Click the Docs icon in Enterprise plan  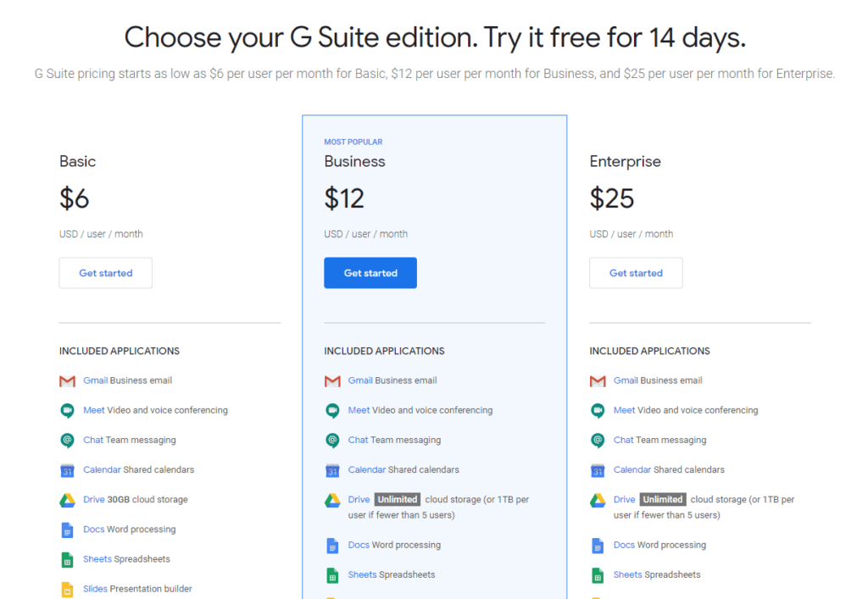click(598, 546)
